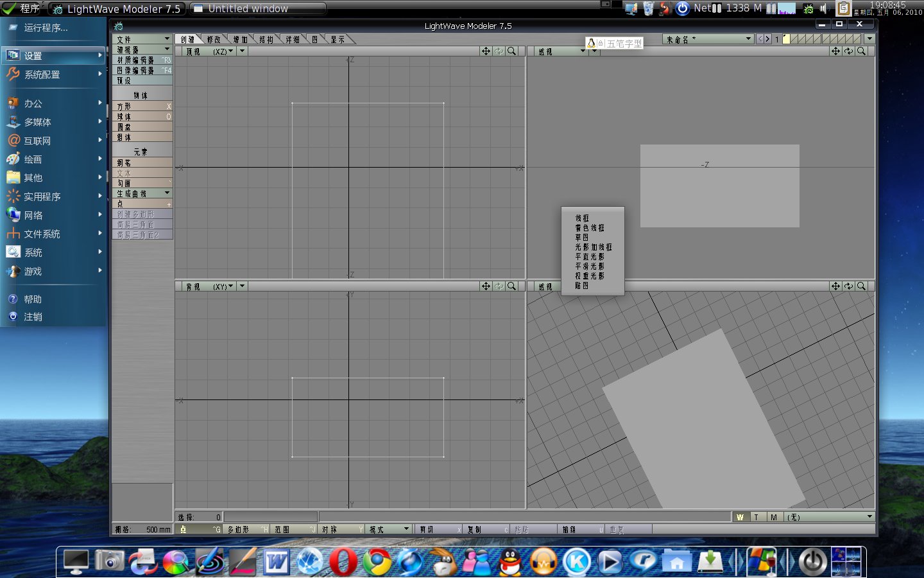Toggle 对称 symmetry mode

(x=342, y=529)
